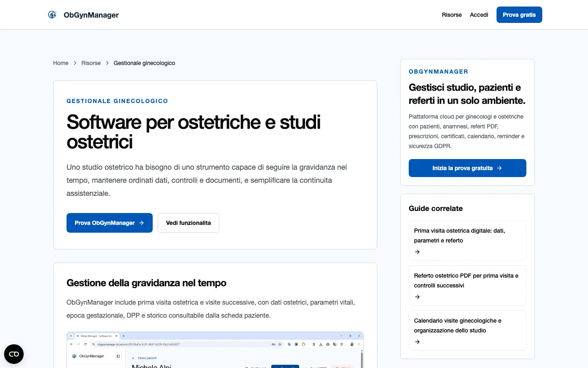Go to Accedi login link in header
This screenshot has height=368, width=588.
(x=479, y=15)
